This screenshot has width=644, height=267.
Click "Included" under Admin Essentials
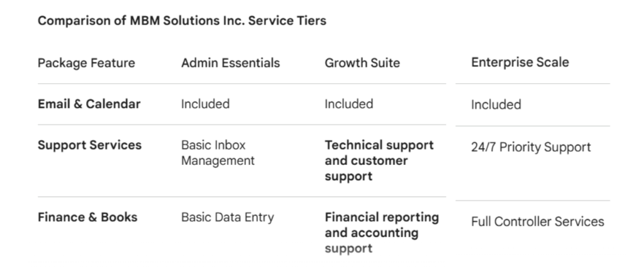tap(205, 104)
